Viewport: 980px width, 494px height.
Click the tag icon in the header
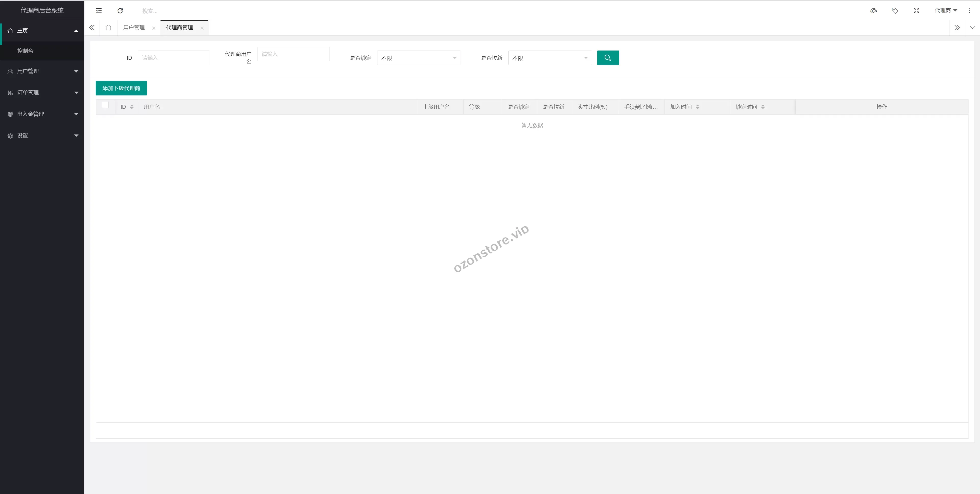click(x=895, y=11)
